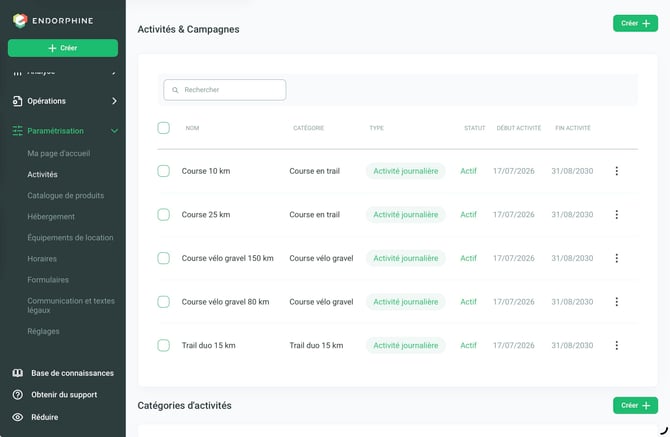This screenshot has width=670, height=437.
Task: Click Créer beside Catégories d'activités
Action: point(635,405)
